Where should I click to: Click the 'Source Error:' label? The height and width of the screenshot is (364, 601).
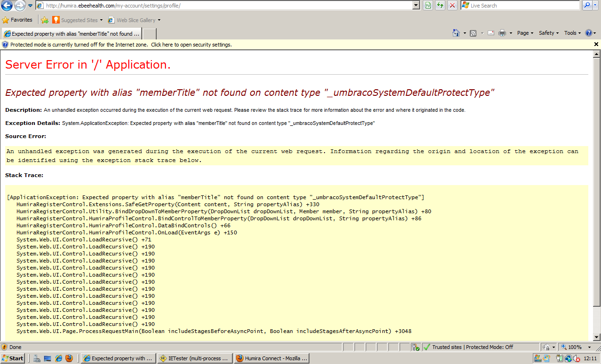pos(26,136)
